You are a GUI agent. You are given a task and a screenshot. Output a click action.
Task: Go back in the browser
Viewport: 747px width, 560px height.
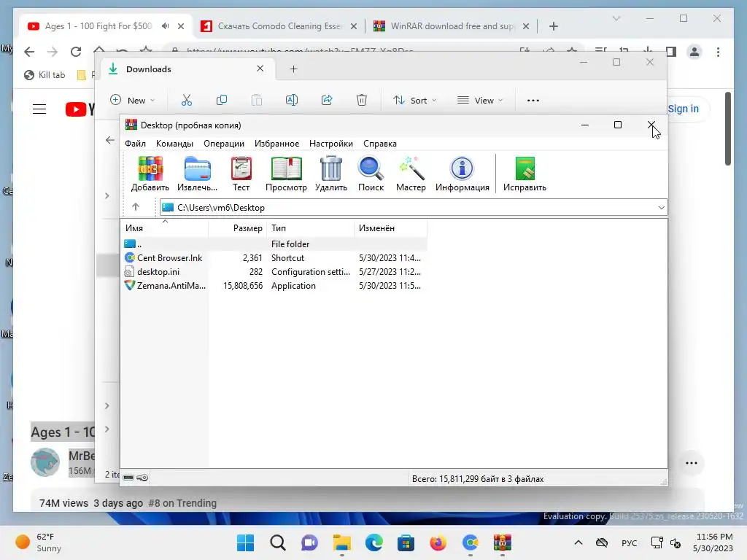coord(29,52)
